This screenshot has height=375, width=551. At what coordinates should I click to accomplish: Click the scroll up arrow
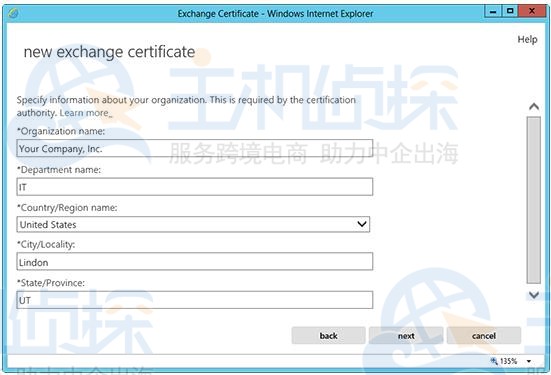534,106
